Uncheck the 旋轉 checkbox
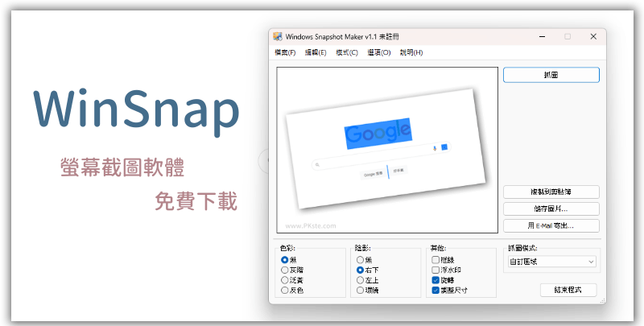The image size is (644, 326). (x=444, y=280)
